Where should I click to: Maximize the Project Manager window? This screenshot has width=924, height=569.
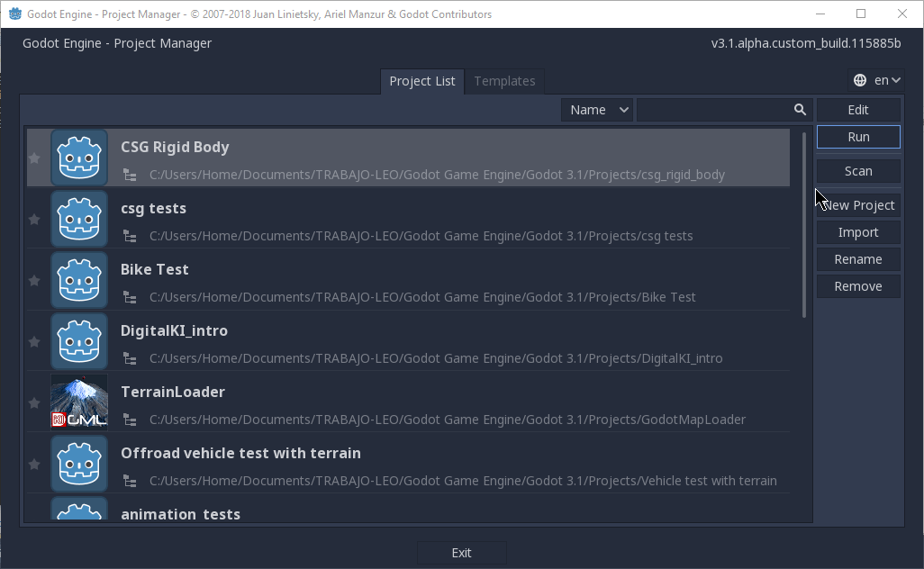coord(861,14)
